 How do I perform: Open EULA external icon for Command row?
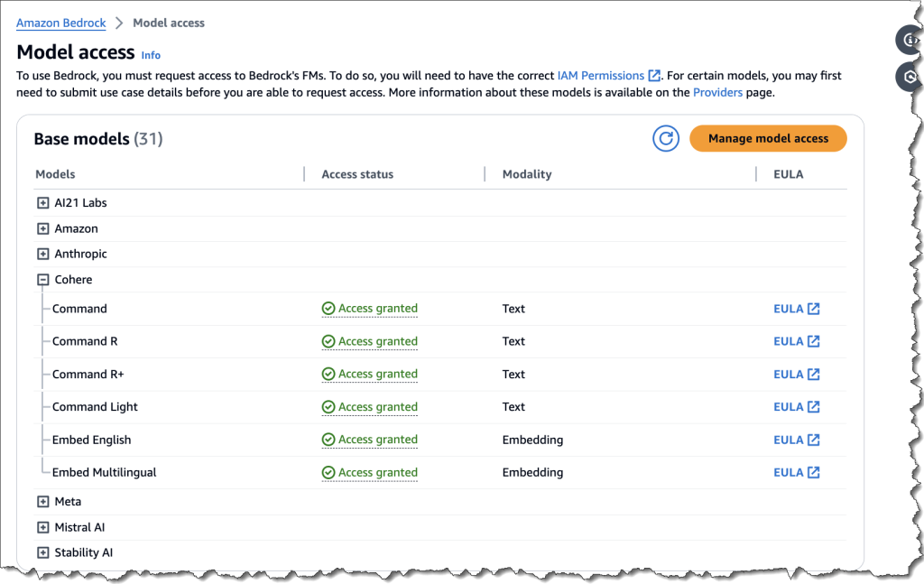pos(813,309)
